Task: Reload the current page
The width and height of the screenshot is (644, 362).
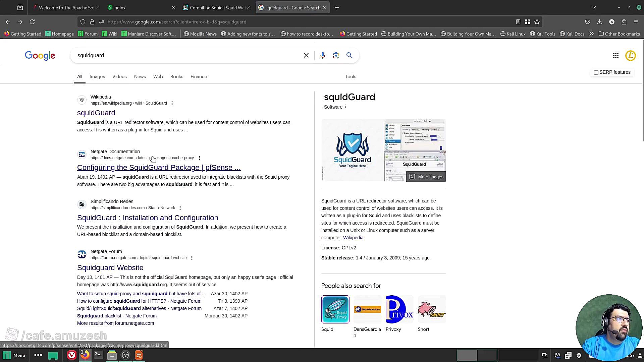Action: point(32,22)
